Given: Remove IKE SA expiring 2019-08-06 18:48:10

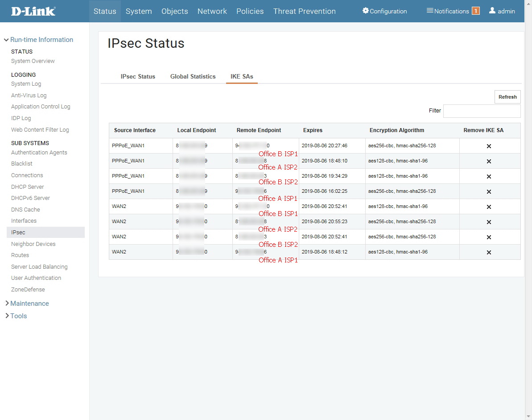Looking at the screenshot, I should coord(489,161).
